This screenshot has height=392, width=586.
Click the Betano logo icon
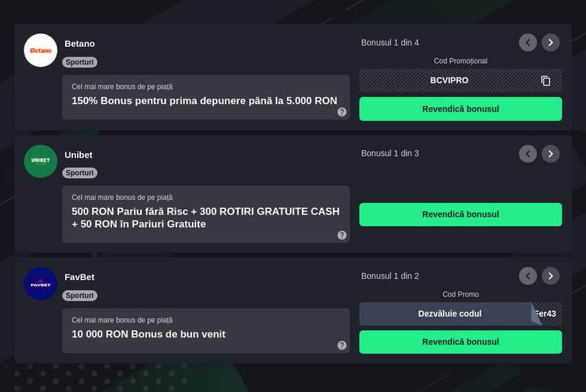click(40, 50)
